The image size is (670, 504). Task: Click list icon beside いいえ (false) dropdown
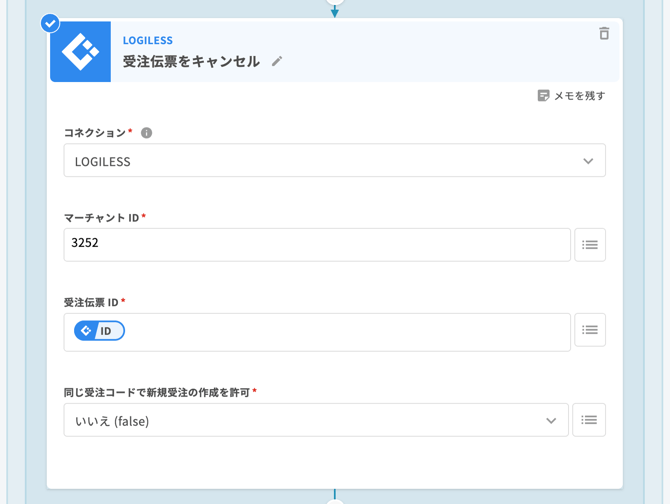pos(590,421)
